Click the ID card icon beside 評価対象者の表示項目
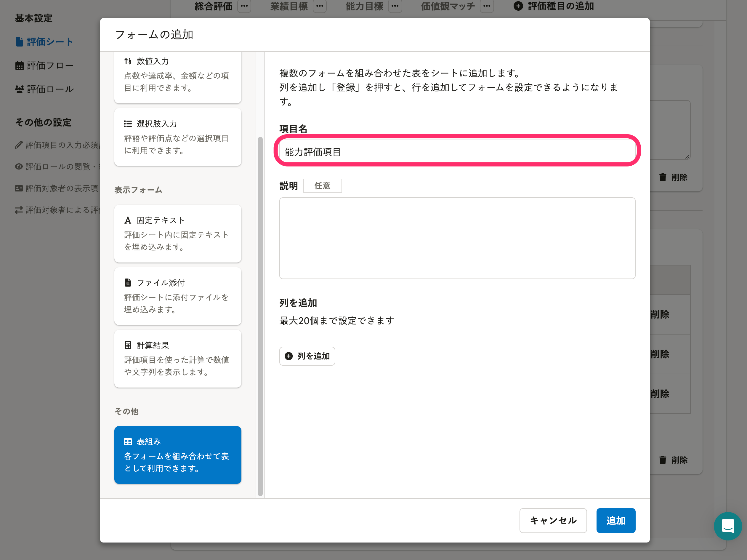 [19, 188]
